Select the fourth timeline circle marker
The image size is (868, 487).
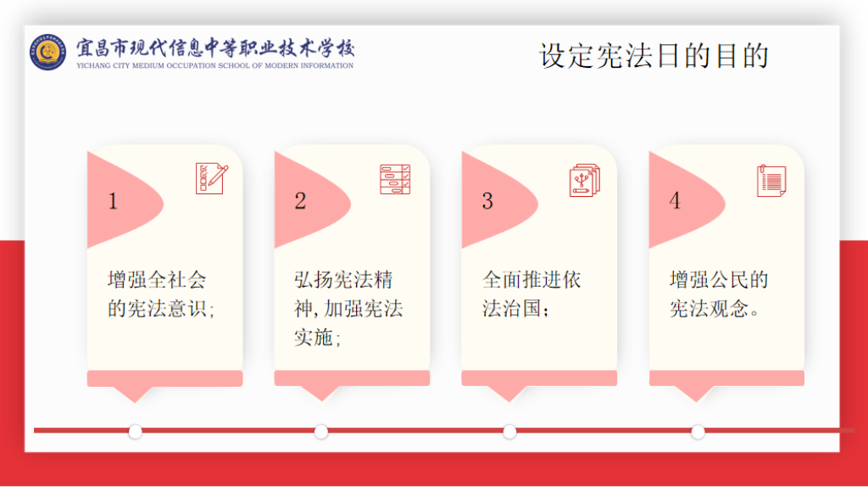(x=698, y=432)
